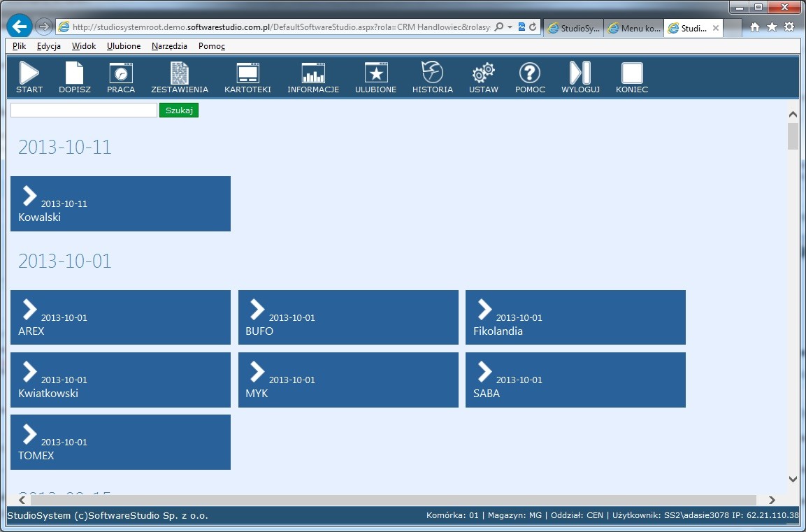Click the vertical scrollbar down arrow
This screenshot has height=532, width=806.
click(x=793, y=479)
